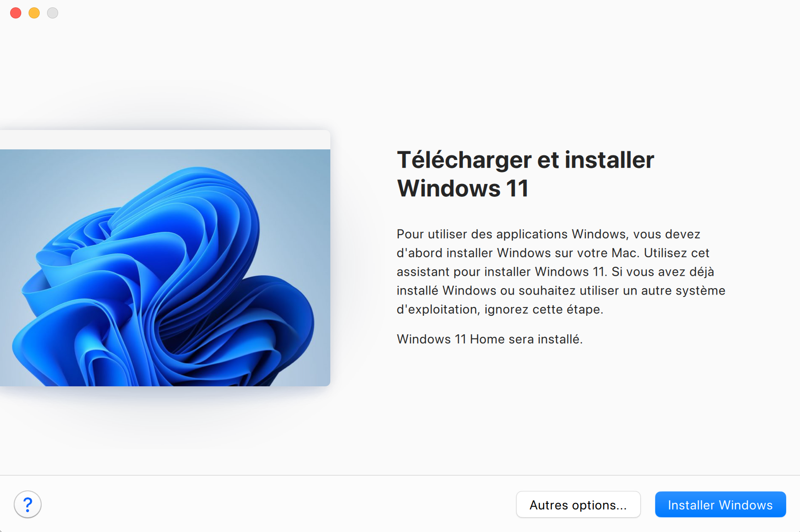Access additional options before installing

coord(578,504)
